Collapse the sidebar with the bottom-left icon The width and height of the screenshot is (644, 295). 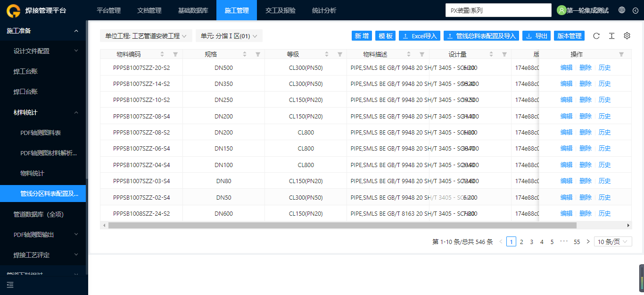click(10, 285)
